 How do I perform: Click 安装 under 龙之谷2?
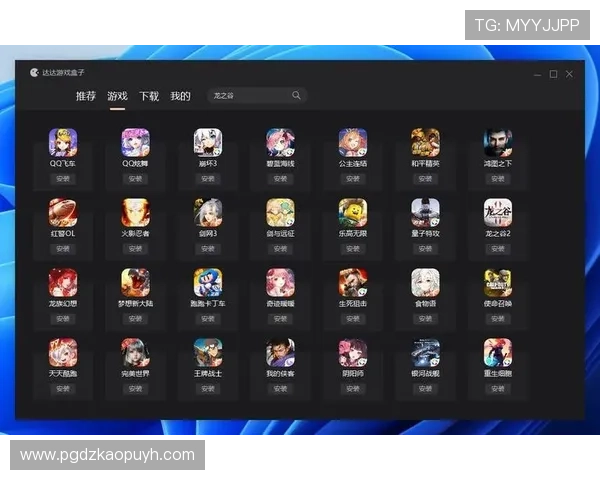[498, 249]
